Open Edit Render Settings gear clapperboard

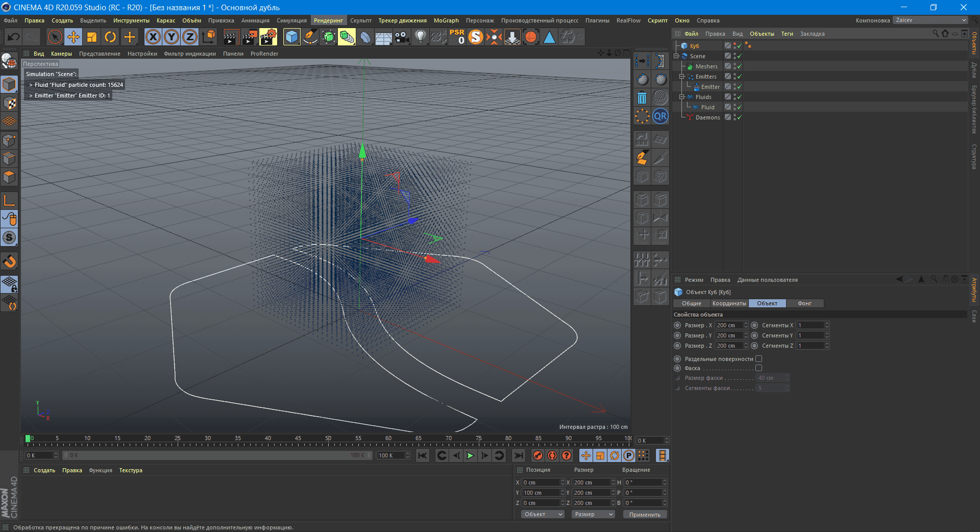pos(268,37)
